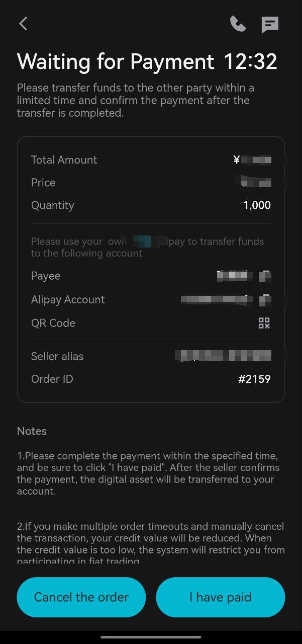Open chat with the message icon

click(x=270, y=24)
